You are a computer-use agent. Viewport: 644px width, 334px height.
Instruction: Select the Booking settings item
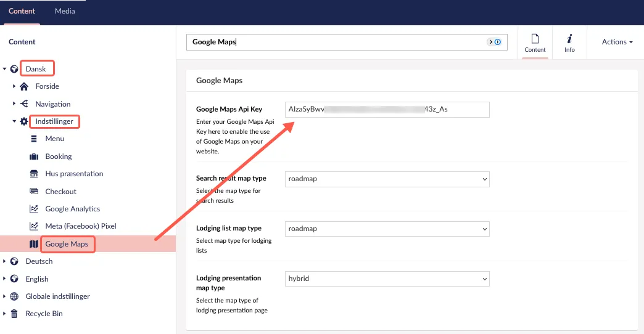click(59, 157)
